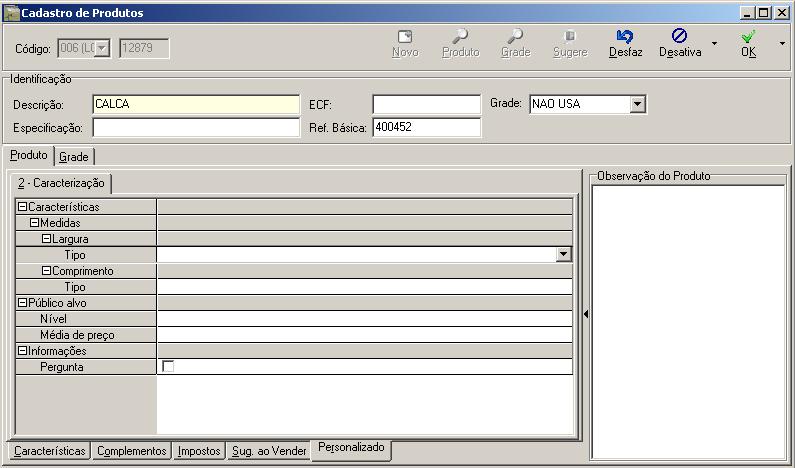Click the Novo toolbar icon

pyautogui.click(x=405, y=37)
